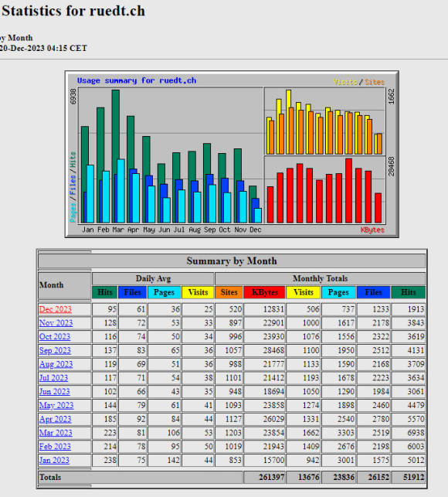Go to the Mar 2023 report link
The height and width of the screenshot is (497, 448).
pos(56,433)
